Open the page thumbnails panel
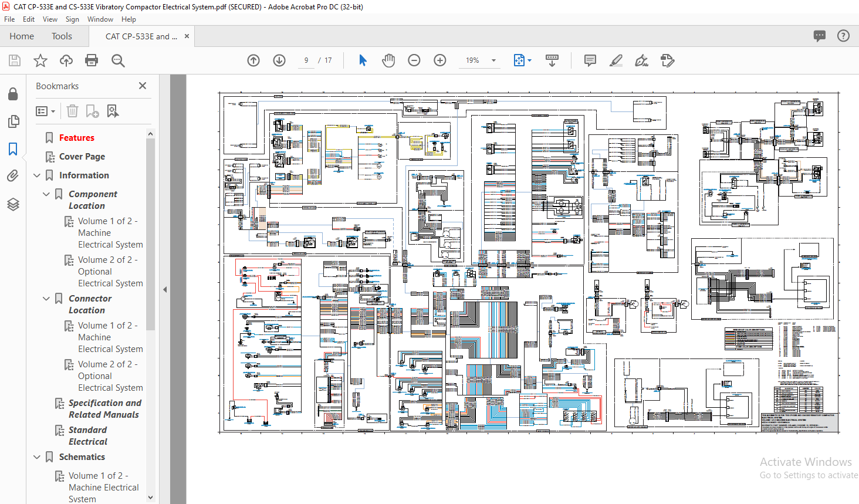This screenshot has width=859, height=504. point(13,121)
